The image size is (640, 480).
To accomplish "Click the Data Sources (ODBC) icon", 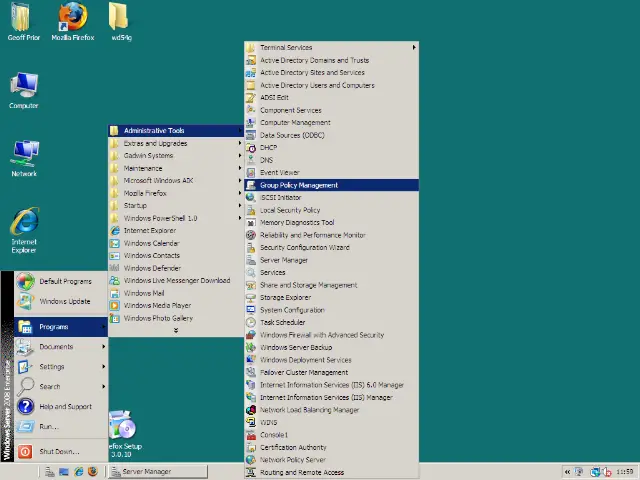I will click(251, 135).
